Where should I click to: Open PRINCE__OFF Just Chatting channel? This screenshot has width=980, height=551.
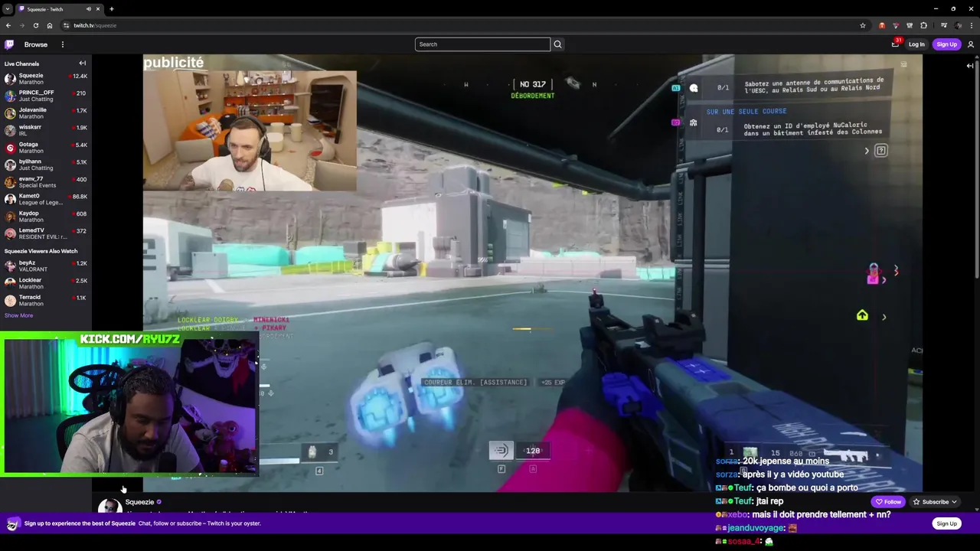coord(46,96)
